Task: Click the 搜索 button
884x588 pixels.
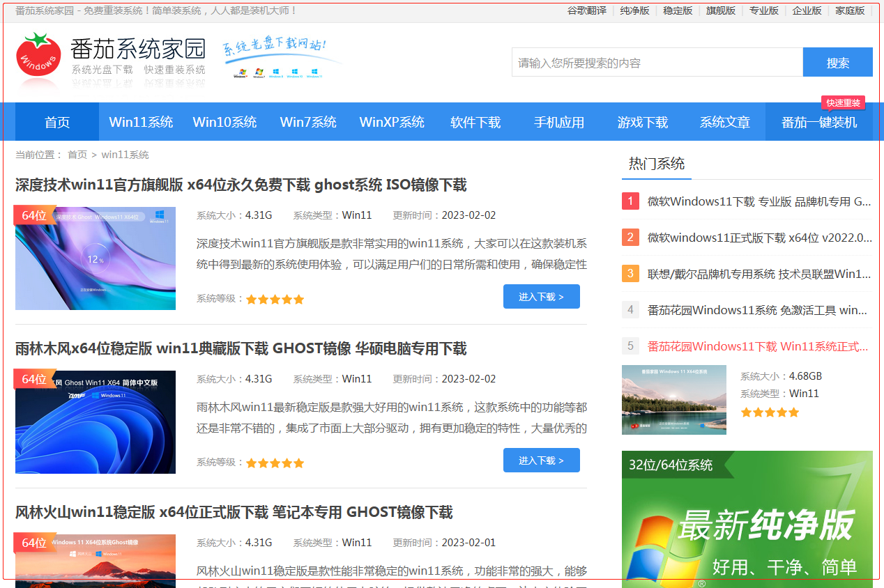Action: pyautogui.click(x=838, y=62)
